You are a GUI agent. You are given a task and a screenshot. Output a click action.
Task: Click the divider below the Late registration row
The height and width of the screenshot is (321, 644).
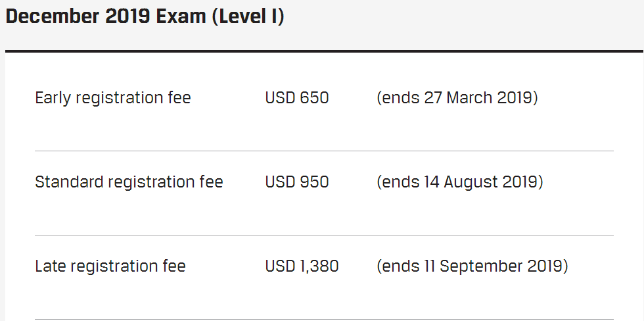point(324,319)
